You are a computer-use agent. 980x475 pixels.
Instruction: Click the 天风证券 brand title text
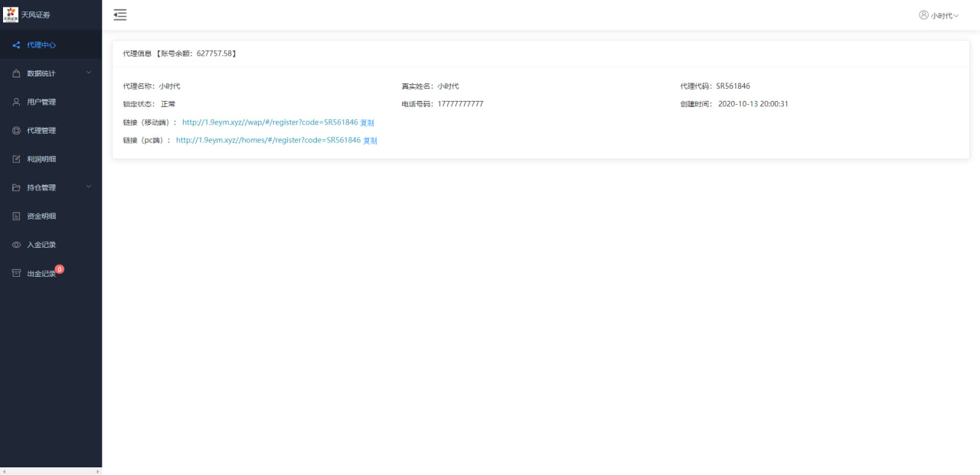coord(35,15)
